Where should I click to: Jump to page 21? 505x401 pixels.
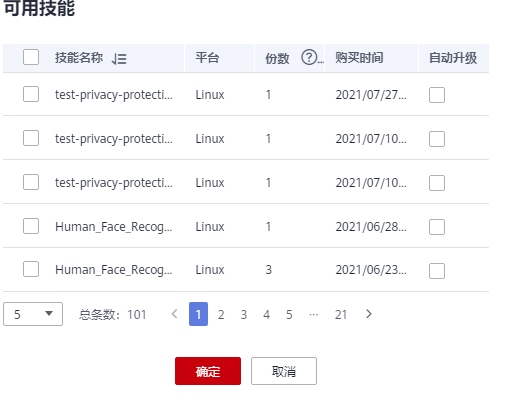pyautogui.click(x=341, y=314)
